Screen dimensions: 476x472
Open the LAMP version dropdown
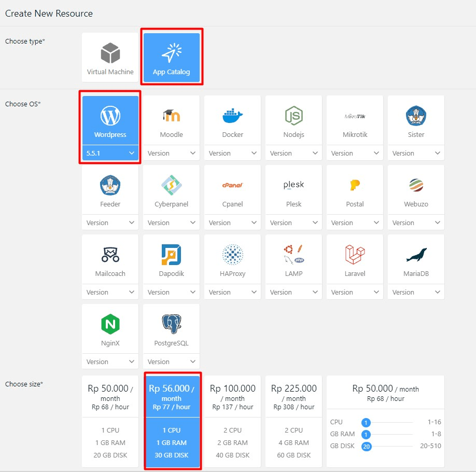click(293, 292)
